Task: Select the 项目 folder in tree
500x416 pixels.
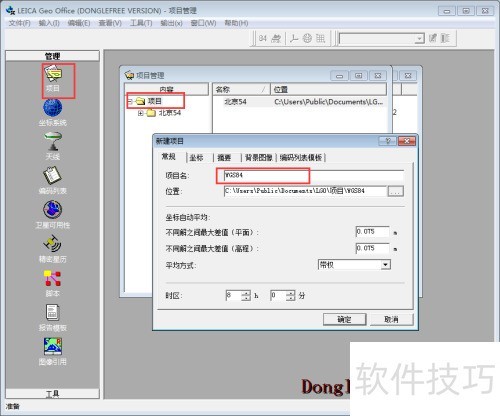Action: click(x=149, y=101)
